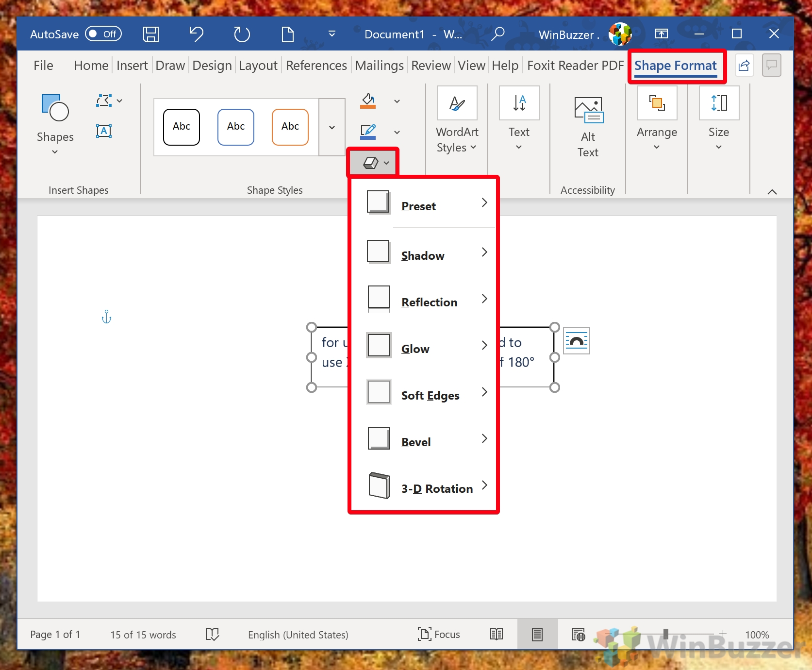
Task: Toggle the AutoSave switch
Action: (x=103, y=34)
